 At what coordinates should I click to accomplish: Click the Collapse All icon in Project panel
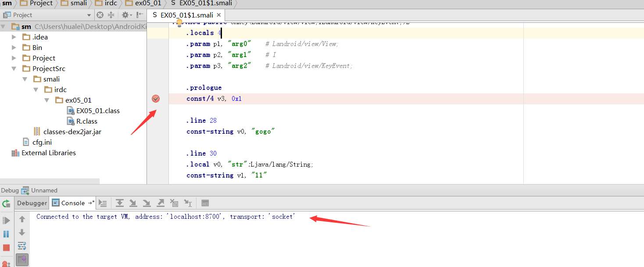[x=111, y=15]
